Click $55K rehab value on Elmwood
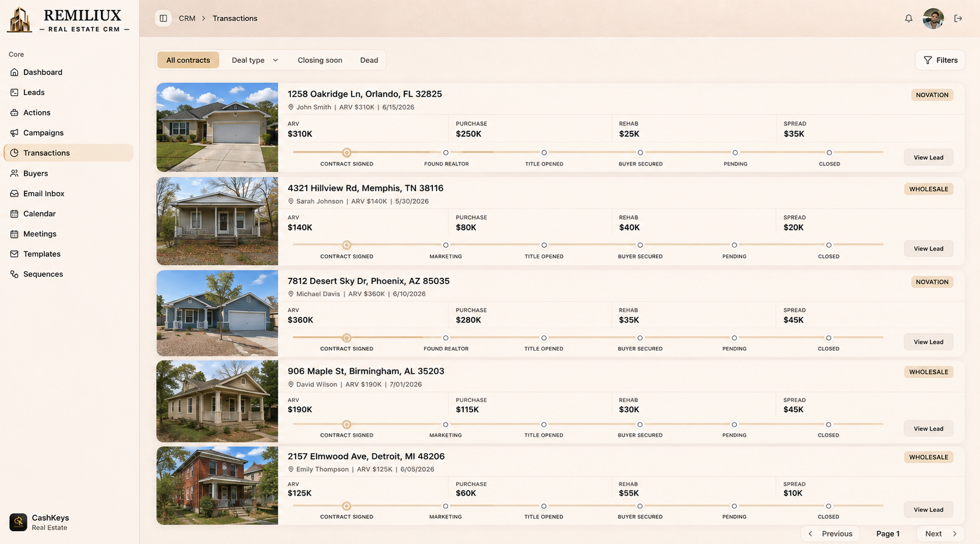 [x=629, y=493]
